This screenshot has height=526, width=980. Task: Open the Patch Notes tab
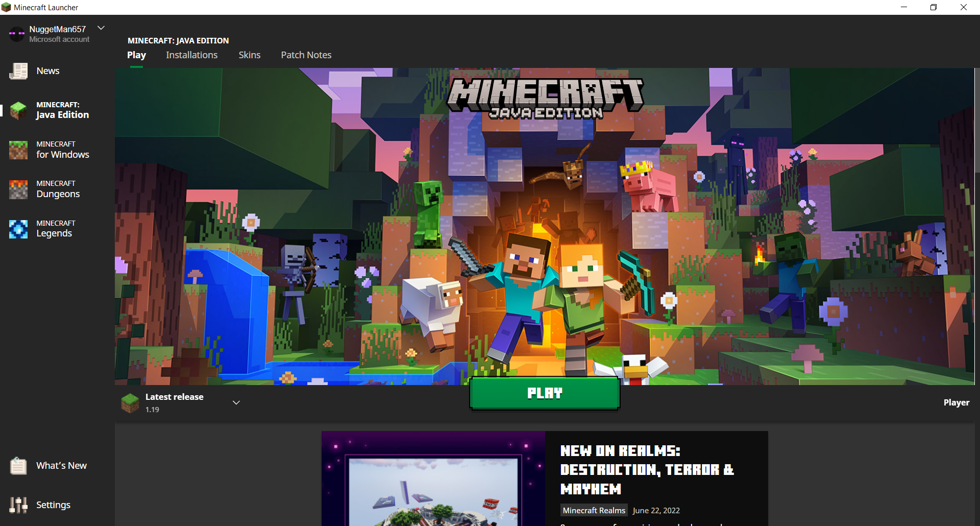click(x=306, y=55)
